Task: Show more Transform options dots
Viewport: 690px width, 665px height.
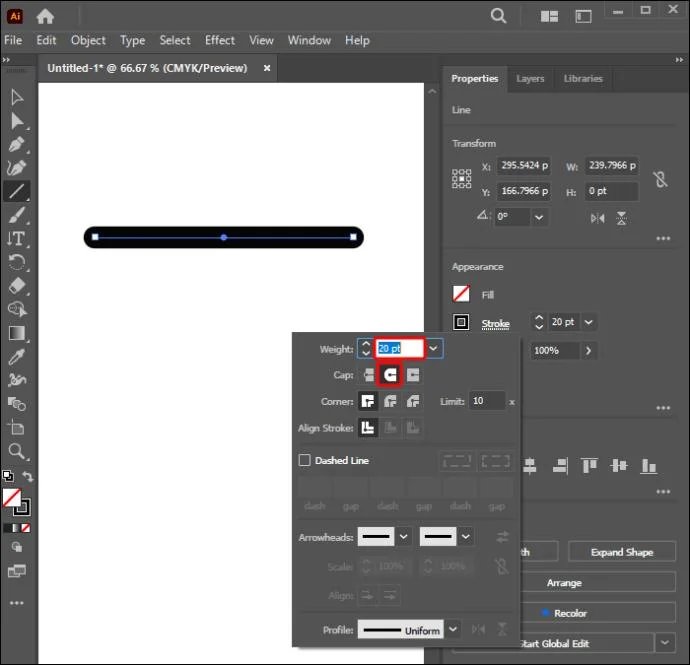Action: pos(663,239)
